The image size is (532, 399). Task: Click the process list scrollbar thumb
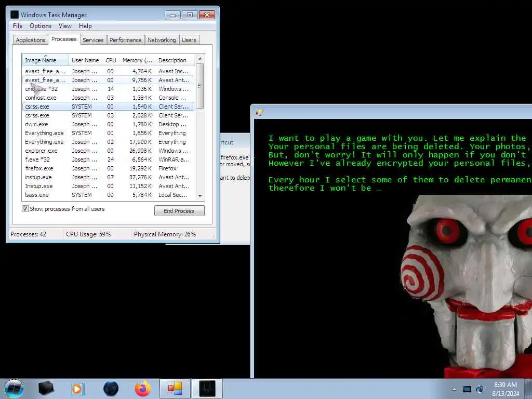200,86
